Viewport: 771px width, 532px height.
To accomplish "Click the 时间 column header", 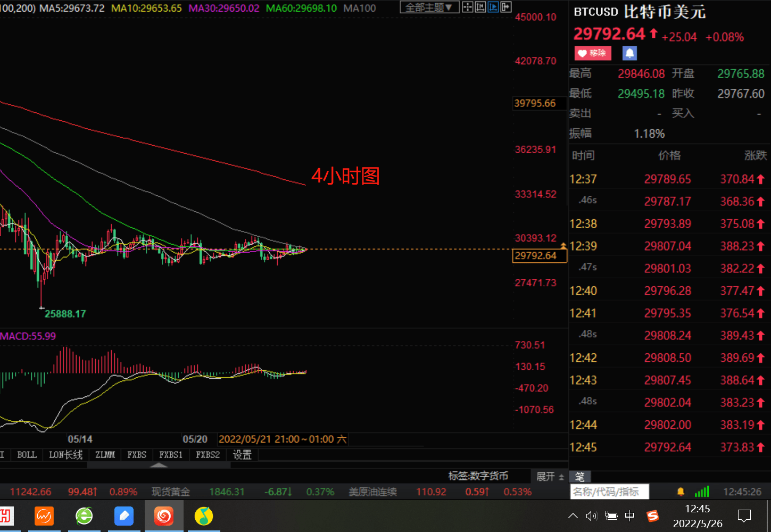I will tap(583, 155).
